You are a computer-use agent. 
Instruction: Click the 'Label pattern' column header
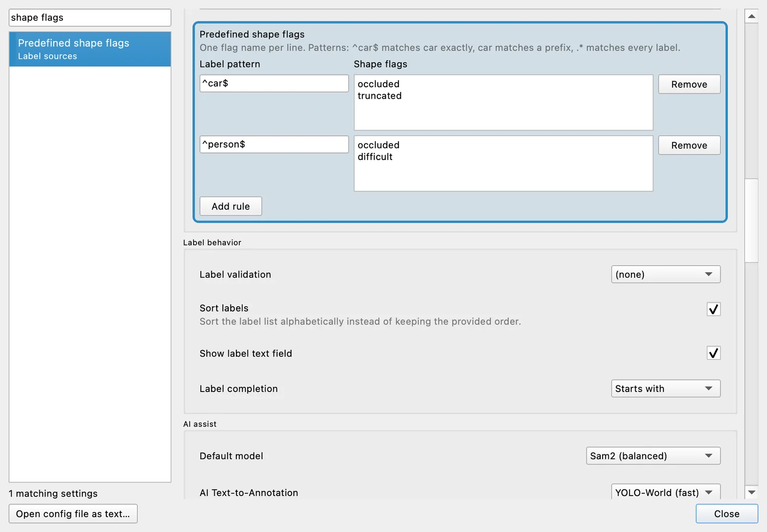pyautogui.click(x=230, y=64)
